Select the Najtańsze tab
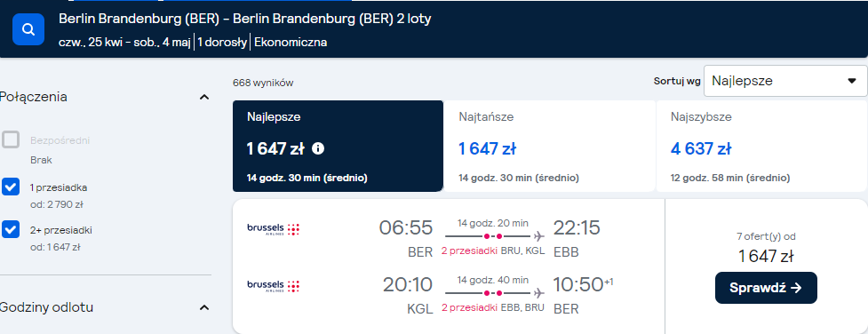868x334 pixels. [x=549, y=147]
